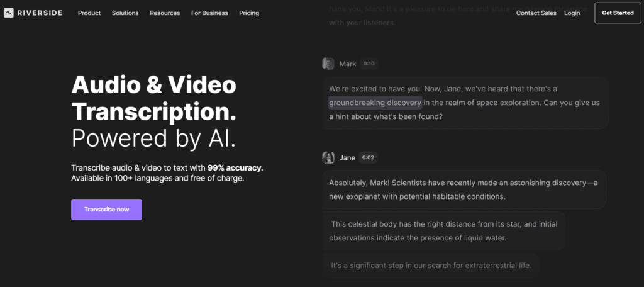Click Mark's speaker name label
The height and width of the screenshot is (287, 644).
[348, 64]
